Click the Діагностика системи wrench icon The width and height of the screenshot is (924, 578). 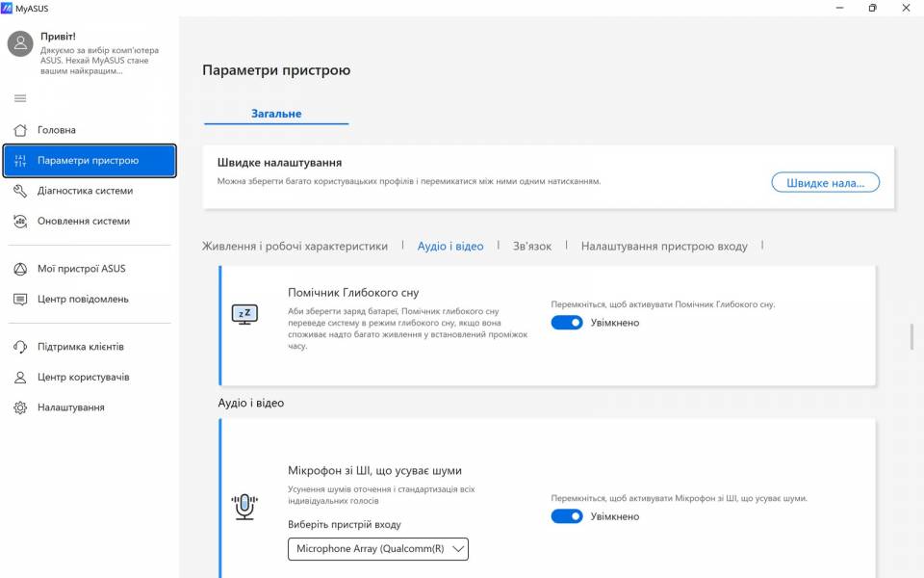pyautogui.click(x=20, y=191)
